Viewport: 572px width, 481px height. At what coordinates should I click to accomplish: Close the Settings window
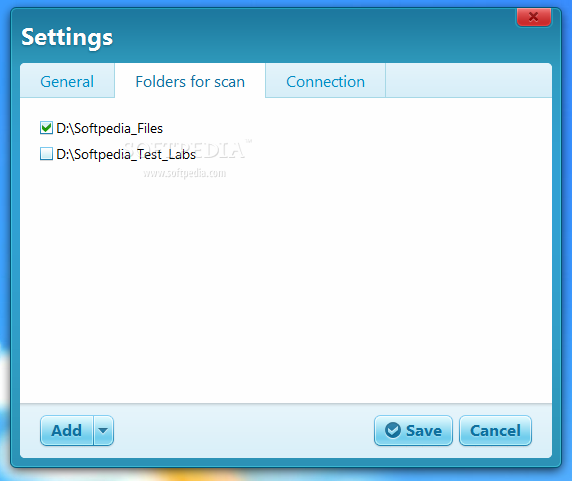pos(533,17)
